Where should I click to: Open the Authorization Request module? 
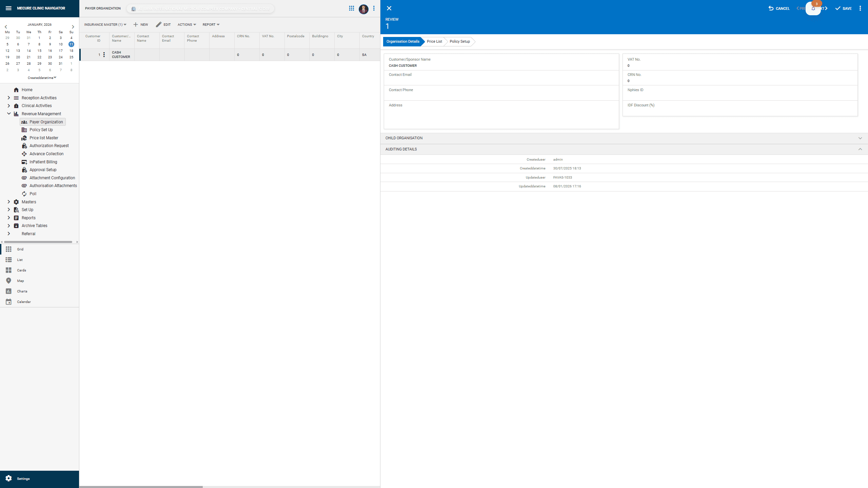point(49,145)
